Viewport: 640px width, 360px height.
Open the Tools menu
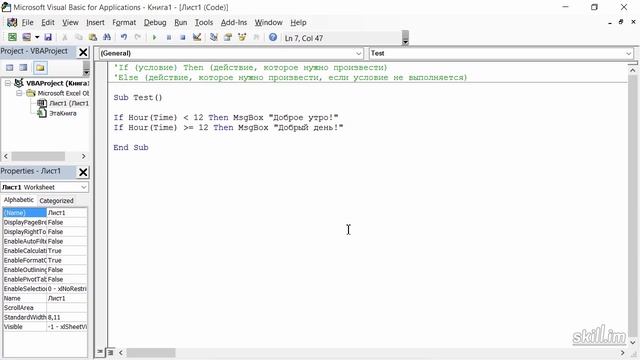[x=204, y=22]
